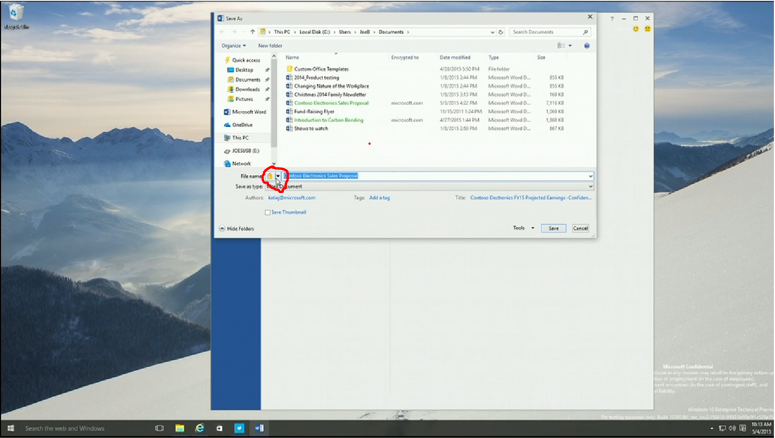775x438 pixels.
Task: Open the dropdown arrow next to lock icon
Action: pyautogui.click(x=279, y=176)
